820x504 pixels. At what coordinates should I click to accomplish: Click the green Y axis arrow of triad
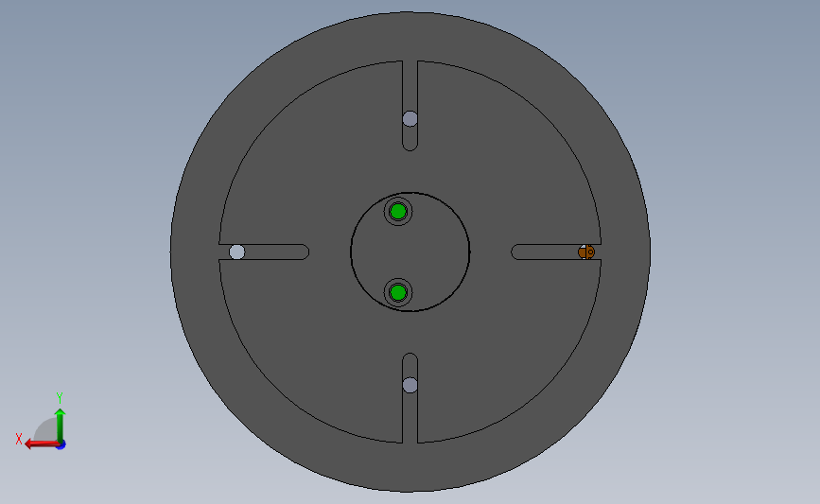tap(61, 426)
